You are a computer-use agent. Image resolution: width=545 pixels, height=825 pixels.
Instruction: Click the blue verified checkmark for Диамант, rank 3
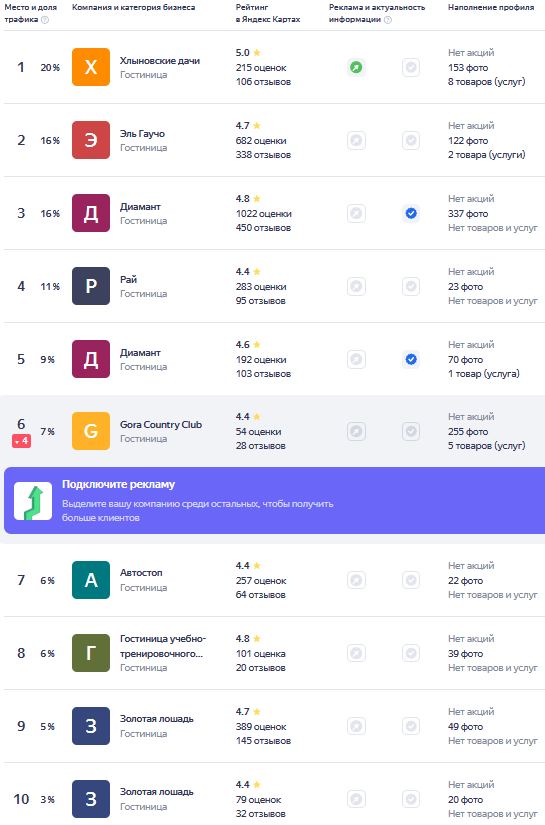pos(411,213)
